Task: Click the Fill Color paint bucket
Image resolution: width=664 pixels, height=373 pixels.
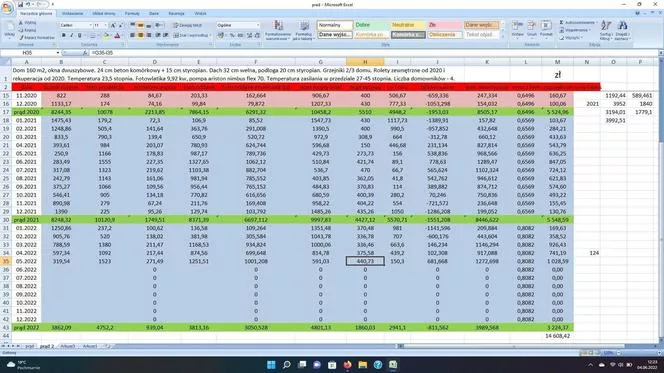Action: click(105, 35)
